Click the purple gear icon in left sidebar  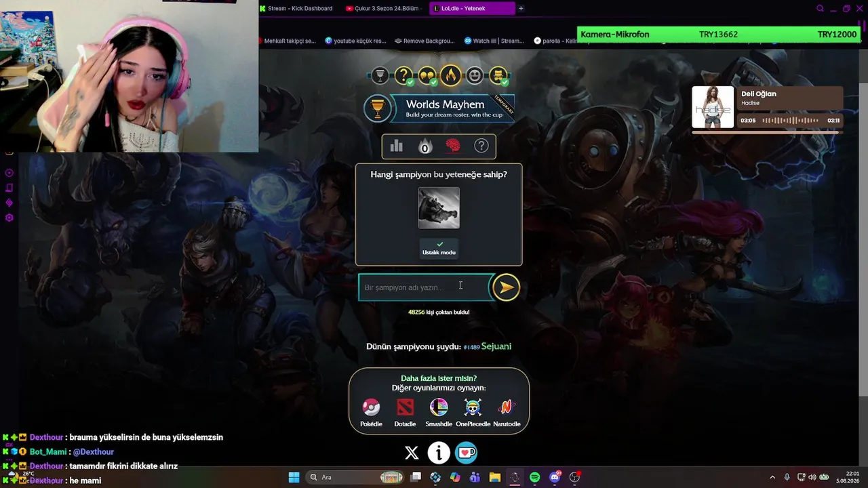point(9,218)
